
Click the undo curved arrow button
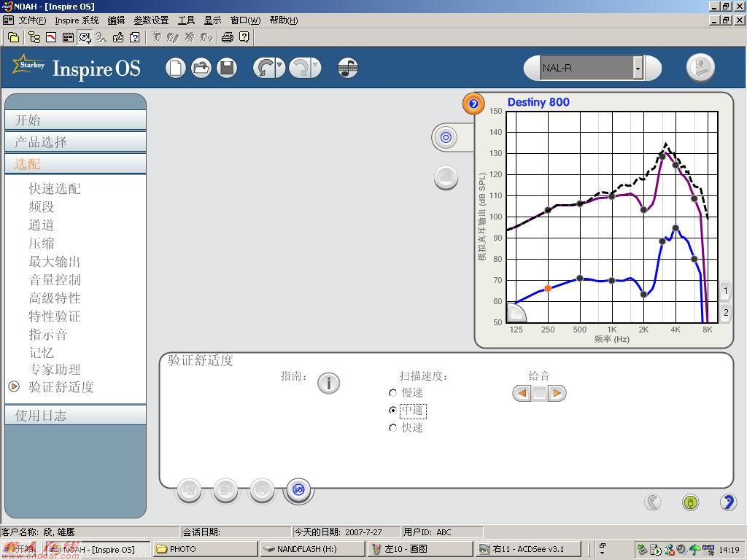pyautogui.click(x=263, y=68)
